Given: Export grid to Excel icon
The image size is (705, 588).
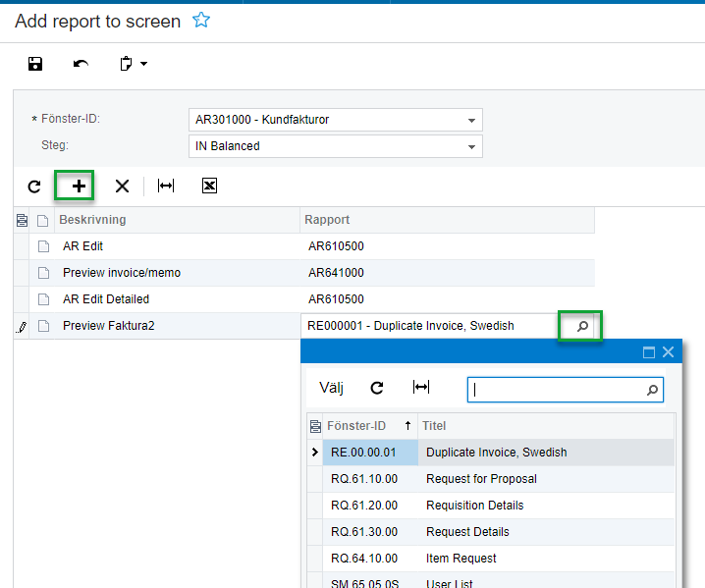Looking at the screenshot, I should click(209, 186).
